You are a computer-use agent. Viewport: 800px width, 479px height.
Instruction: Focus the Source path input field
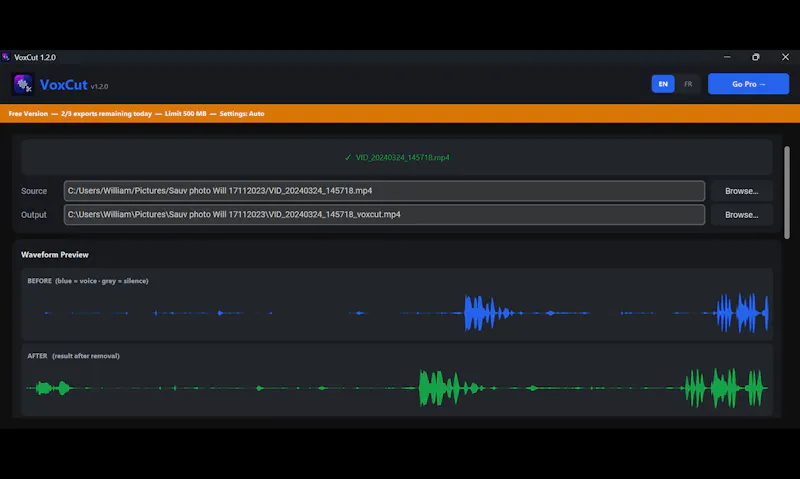coord(384,191)
